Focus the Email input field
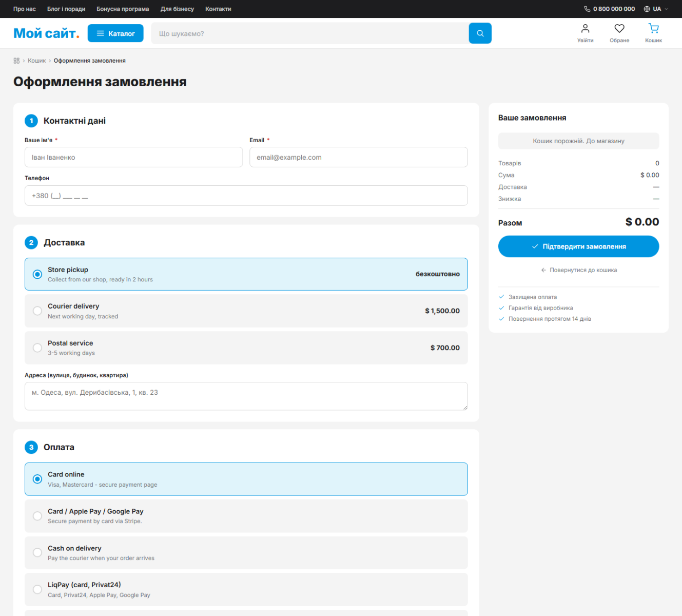This screenshot has height=616, width=682. (x=359, y=157)
